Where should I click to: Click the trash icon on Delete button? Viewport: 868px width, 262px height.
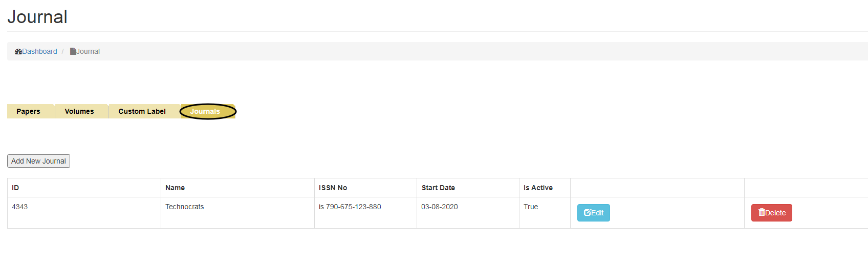coord(762,212)
